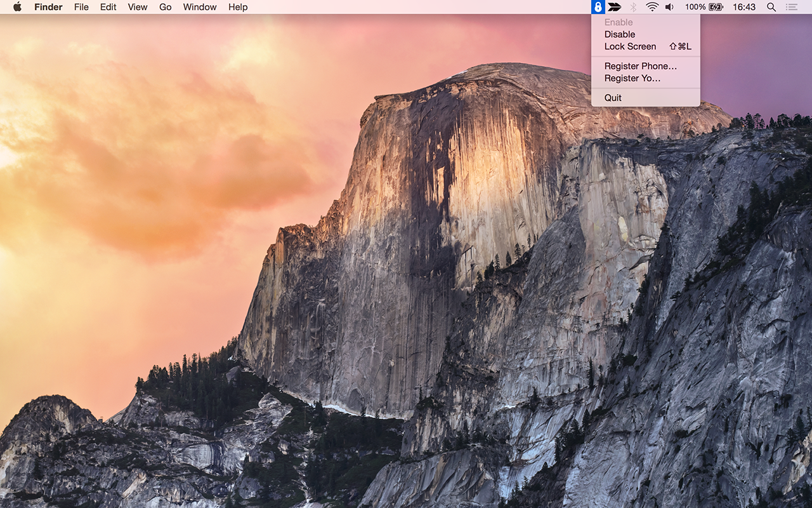Select the Register Yo… menu item
812x508 pixels.
(x=646, y=78)
